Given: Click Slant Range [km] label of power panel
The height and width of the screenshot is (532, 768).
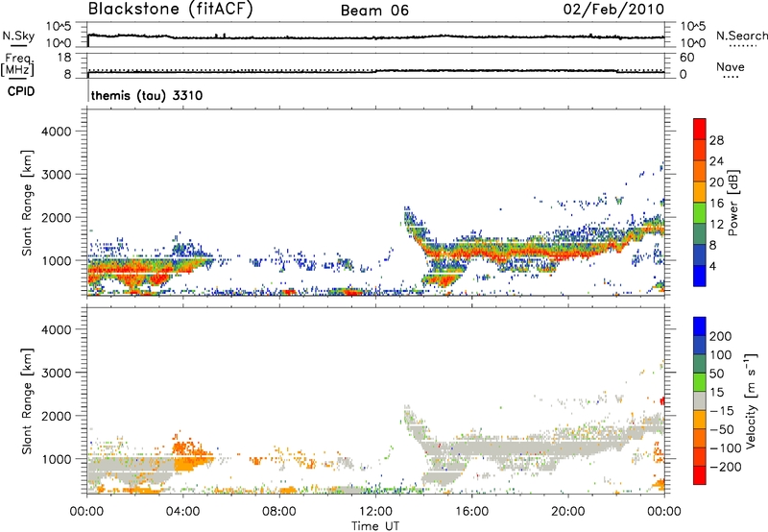Looking at the screenshot, I should (27, 203).
